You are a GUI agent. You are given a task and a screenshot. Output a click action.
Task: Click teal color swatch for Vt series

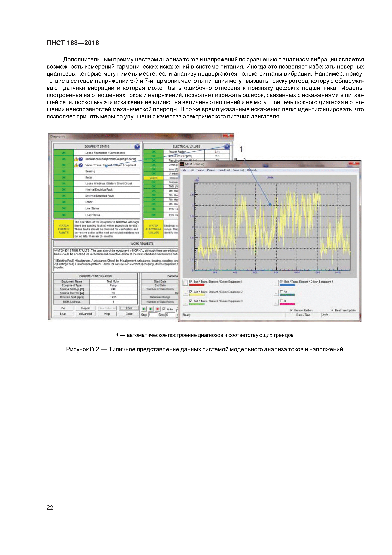point(287,295)
